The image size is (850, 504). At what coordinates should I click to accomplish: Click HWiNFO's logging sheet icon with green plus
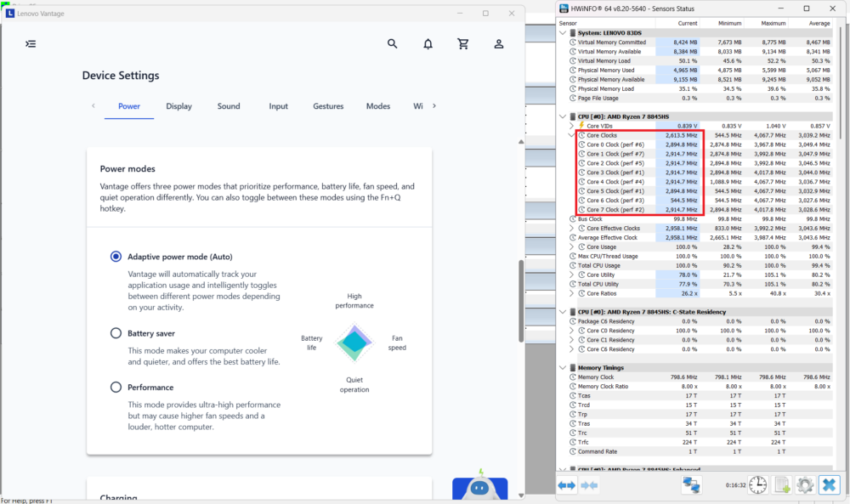click(x=782, y=485)
